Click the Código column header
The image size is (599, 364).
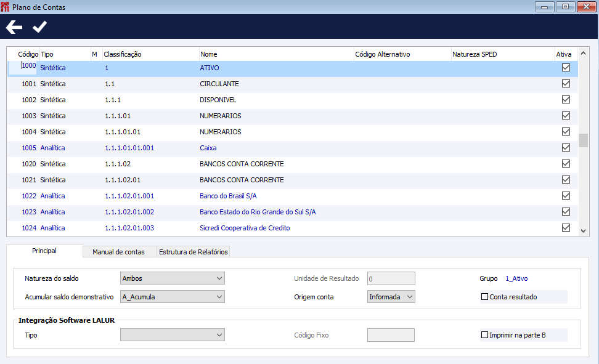click(28, 54)
